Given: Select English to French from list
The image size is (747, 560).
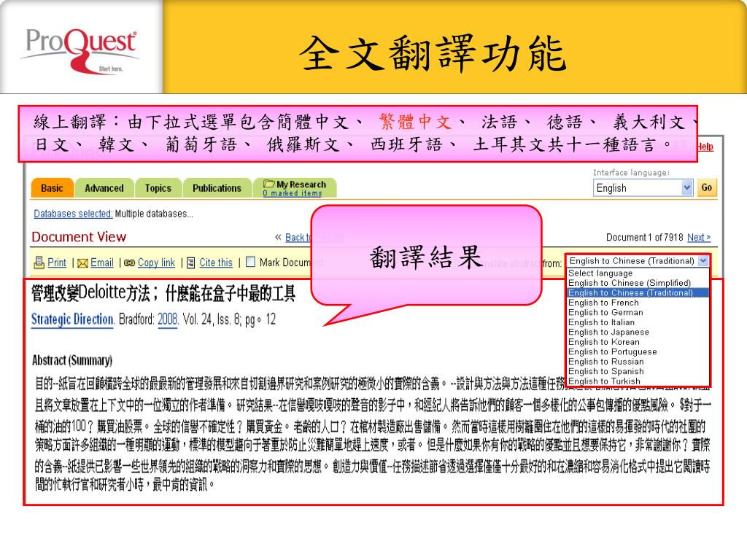Looking at the screenshot, I should click(603, 303).
